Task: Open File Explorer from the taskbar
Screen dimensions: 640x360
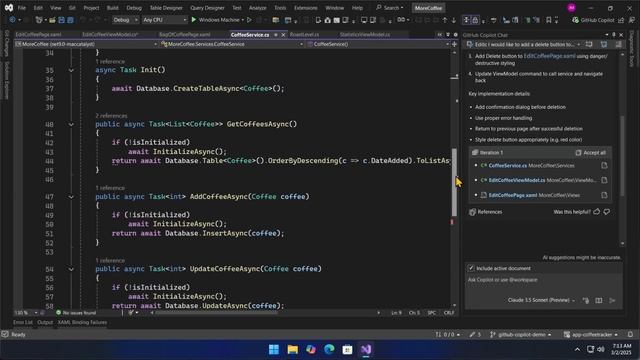Action: pyautogui.click(x=293, y=349)
